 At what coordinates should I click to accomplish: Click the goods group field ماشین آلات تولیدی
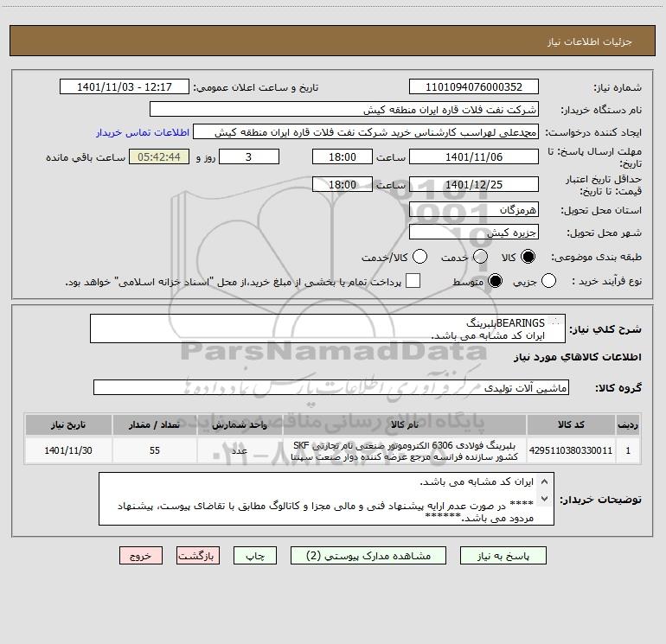(x=331, y=387)
